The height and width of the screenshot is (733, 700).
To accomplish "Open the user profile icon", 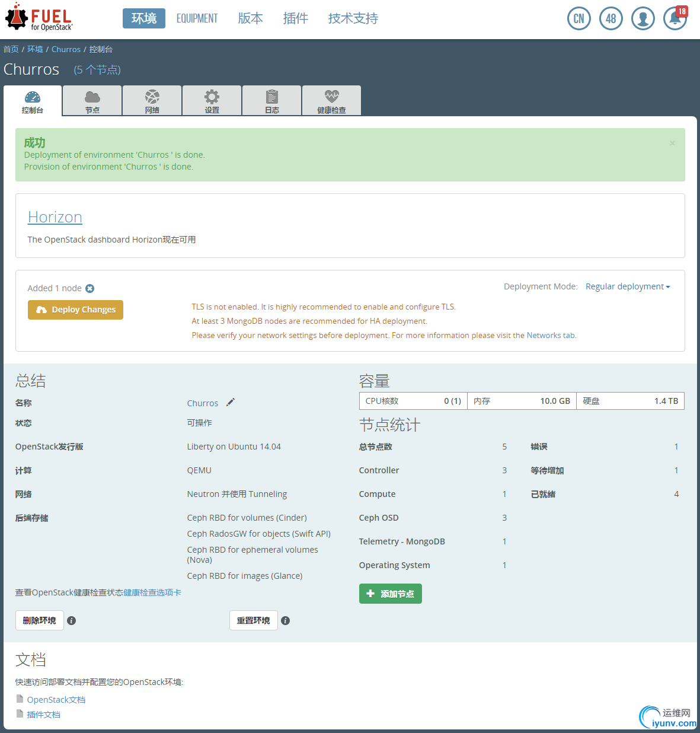I will coord(643,18).
